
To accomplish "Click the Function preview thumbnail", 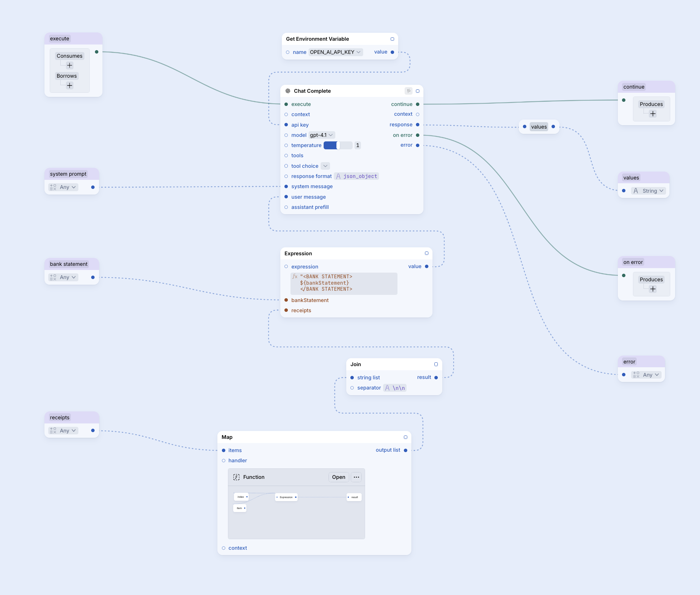I will (x=297, y=512).
